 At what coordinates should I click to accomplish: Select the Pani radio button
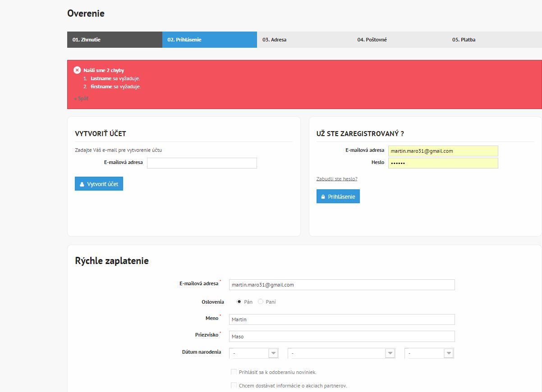click(x=261, y=302)
